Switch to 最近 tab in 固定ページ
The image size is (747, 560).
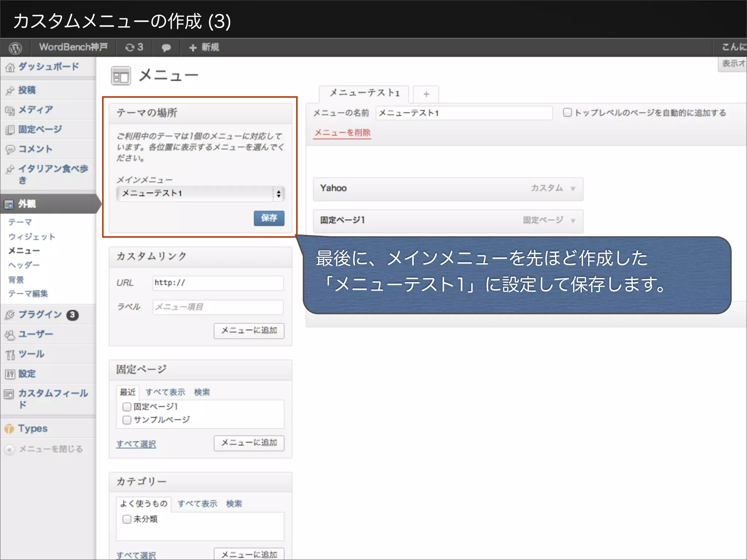click(x=128, y=392)
